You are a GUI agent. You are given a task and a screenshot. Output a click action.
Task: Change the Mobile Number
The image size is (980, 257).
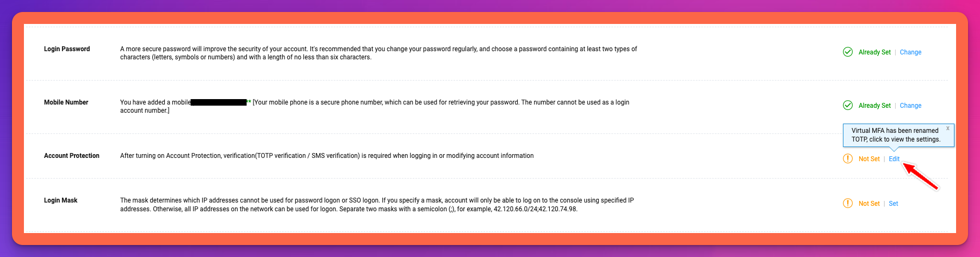click(910, 106)
